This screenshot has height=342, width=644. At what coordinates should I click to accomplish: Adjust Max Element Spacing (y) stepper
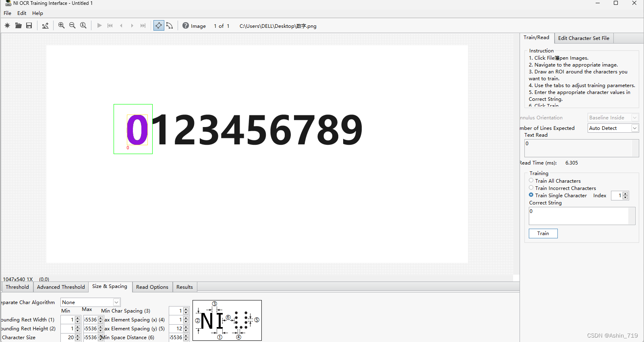(186, 329)
